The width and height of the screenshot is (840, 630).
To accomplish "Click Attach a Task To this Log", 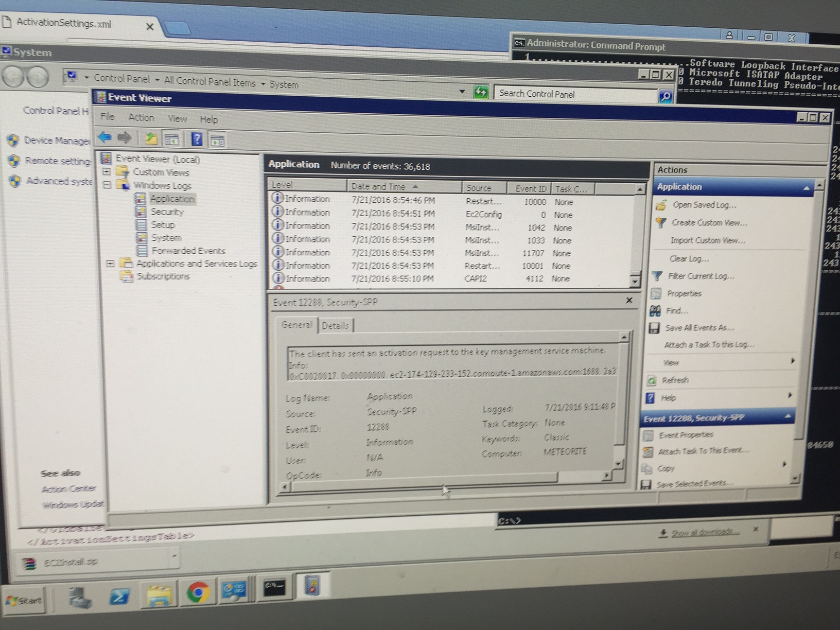I will coord(709,345).
